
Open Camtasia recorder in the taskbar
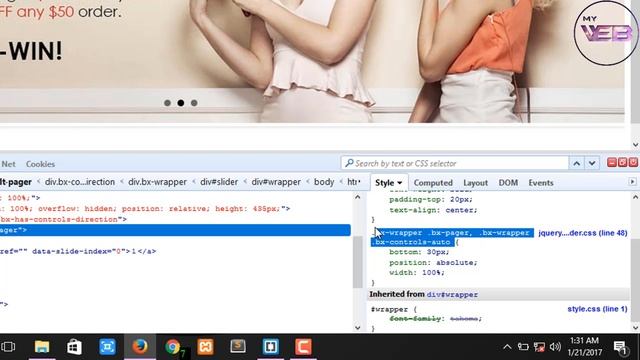click(x=303, y=347)
